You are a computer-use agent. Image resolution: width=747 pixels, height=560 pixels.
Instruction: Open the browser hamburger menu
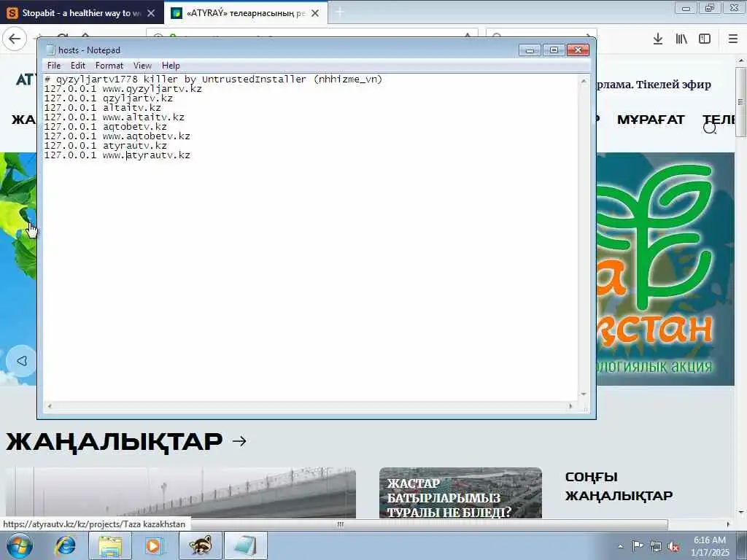coord(733,39)
